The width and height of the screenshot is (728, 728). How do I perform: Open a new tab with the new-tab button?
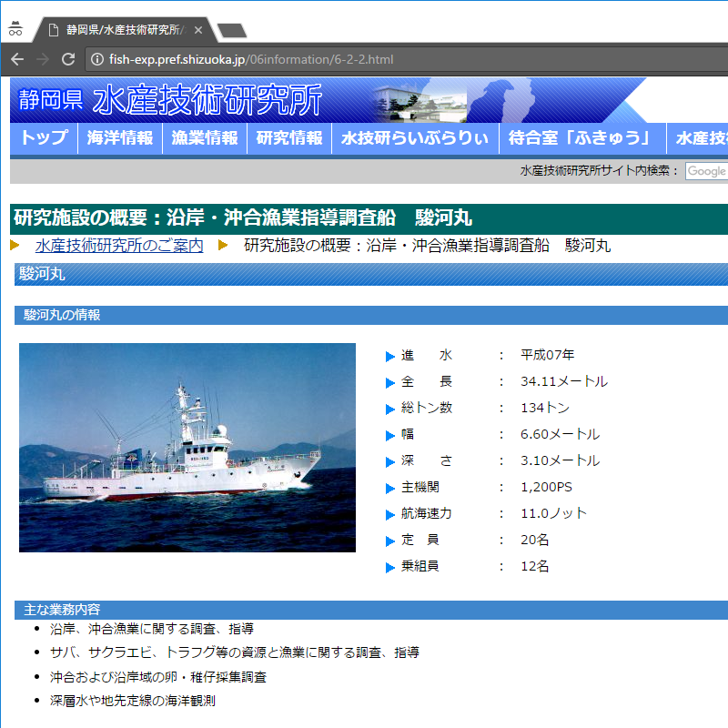[x=232, y=31]
